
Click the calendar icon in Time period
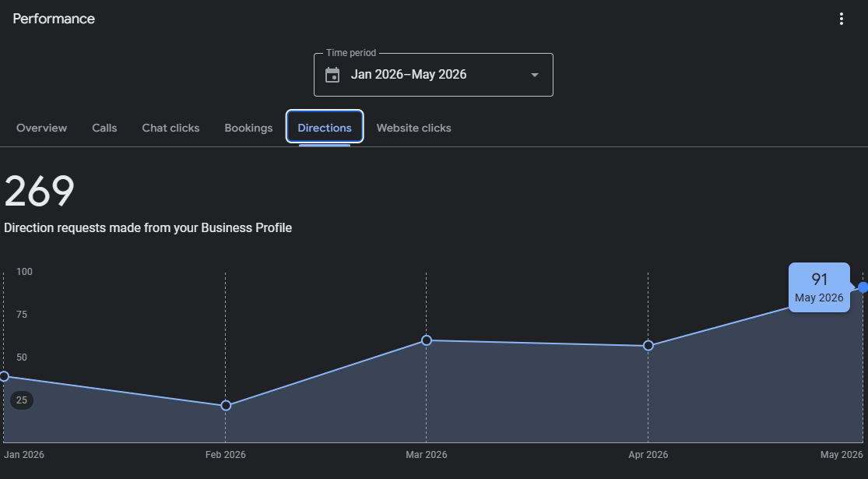click(x=332, y=75)
